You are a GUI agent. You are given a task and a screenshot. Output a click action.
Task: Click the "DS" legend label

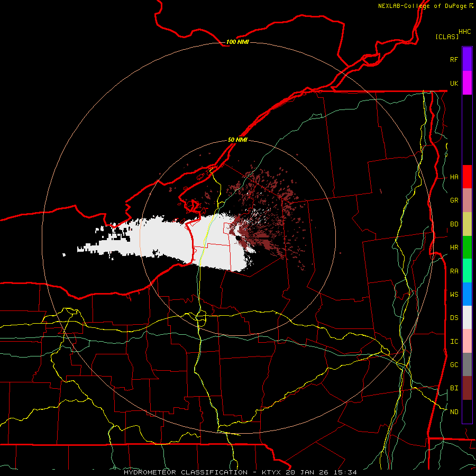(x=454, y=318)
